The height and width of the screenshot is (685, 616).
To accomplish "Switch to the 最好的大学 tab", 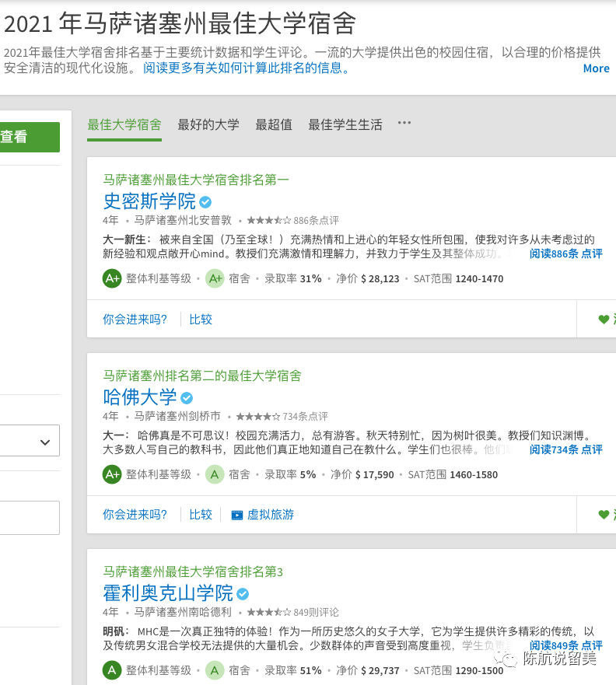I will pyautogui.click(x=208, y=124).
